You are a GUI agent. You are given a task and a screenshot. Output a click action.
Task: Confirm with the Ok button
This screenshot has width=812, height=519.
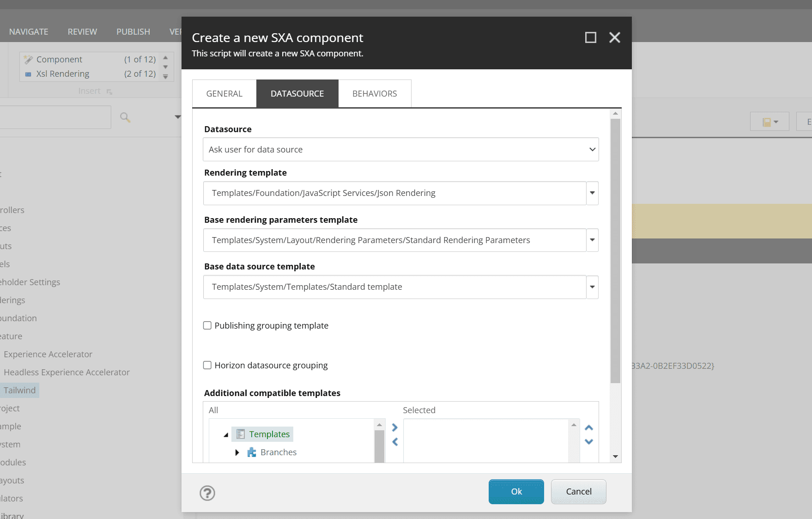516,491
